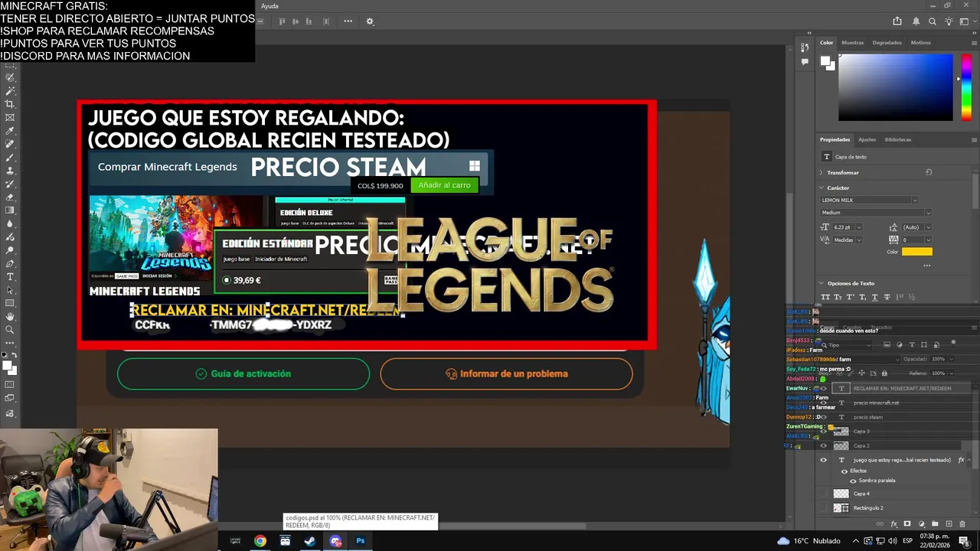Create new group with folder icon
This screenshot has height=551, width=980.
pos(935,524)
